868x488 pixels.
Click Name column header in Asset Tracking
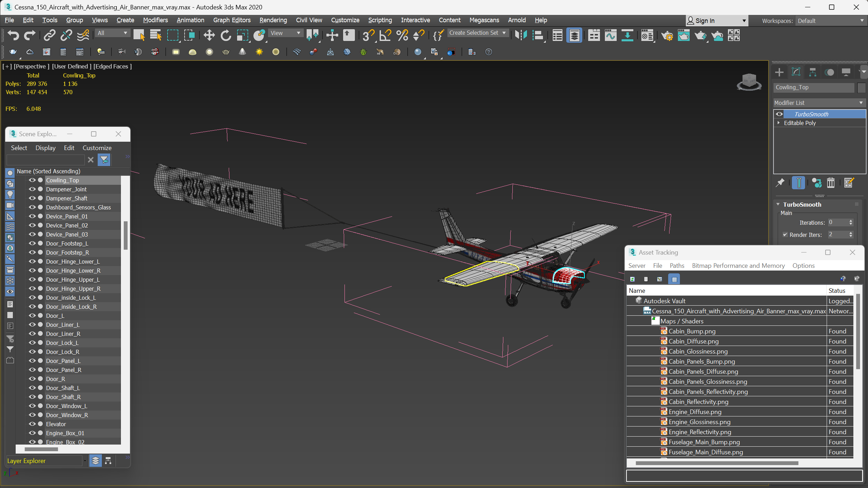point(726,290)
